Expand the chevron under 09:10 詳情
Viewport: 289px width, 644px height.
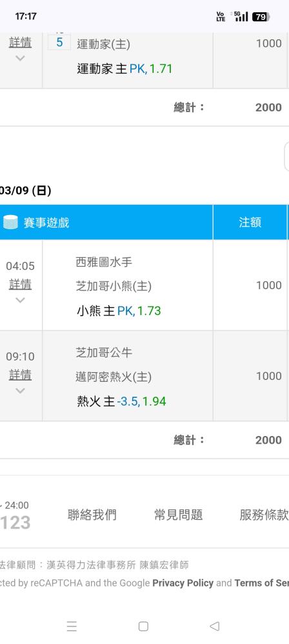click(20, 391)
